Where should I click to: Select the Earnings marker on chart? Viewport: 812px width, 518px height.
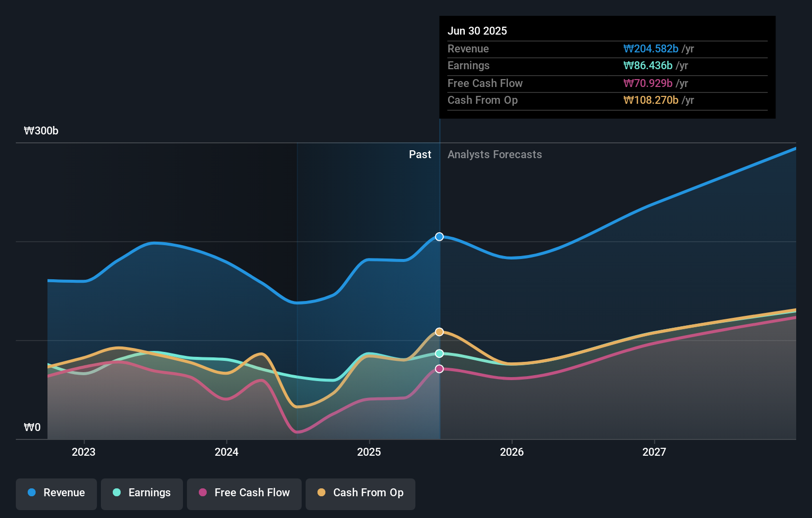point(439,353)
